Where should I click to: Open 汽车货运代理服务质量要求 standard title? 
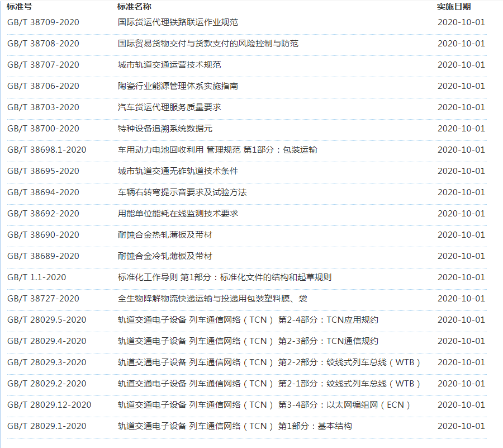(169, 107)
